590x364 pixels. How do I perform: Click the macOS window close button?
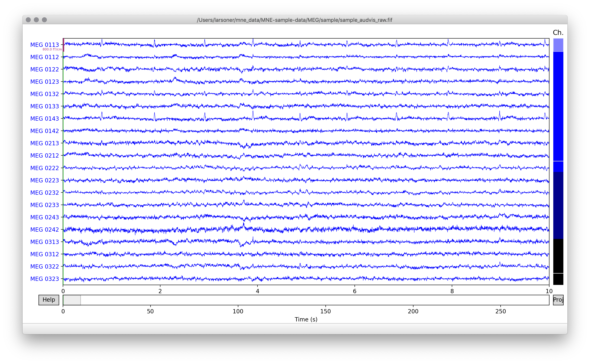click(x=28, y=20)
